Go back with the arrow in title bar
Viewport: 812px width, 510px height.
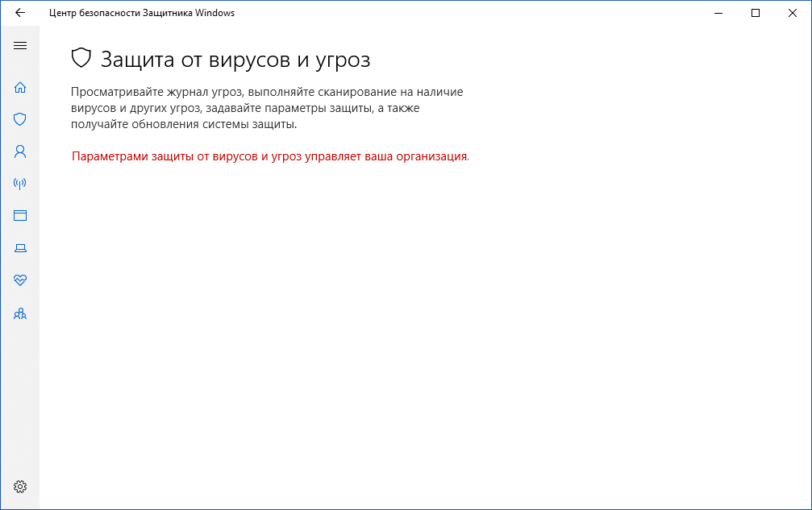click(19, 13)
